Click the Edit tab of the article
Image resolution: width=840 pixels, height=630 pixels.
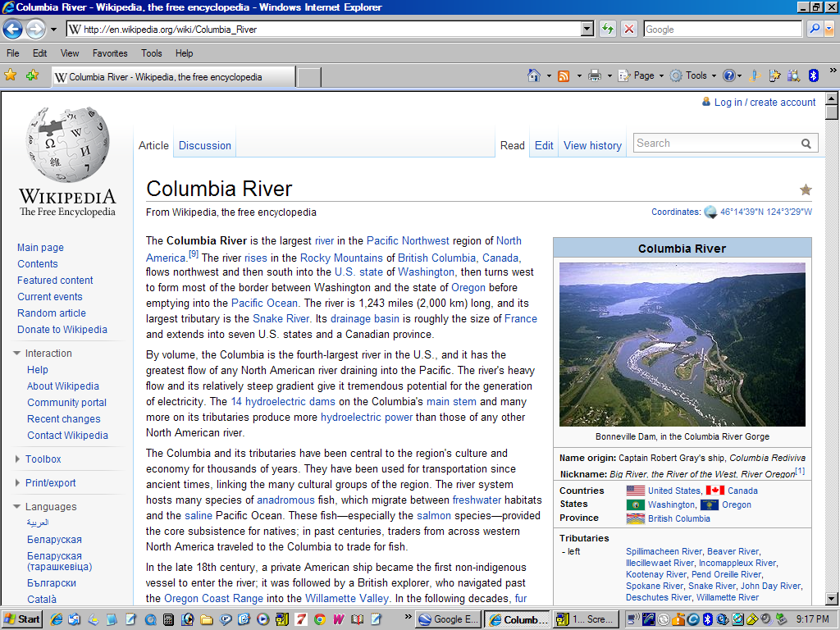click(x=544, y=145)
